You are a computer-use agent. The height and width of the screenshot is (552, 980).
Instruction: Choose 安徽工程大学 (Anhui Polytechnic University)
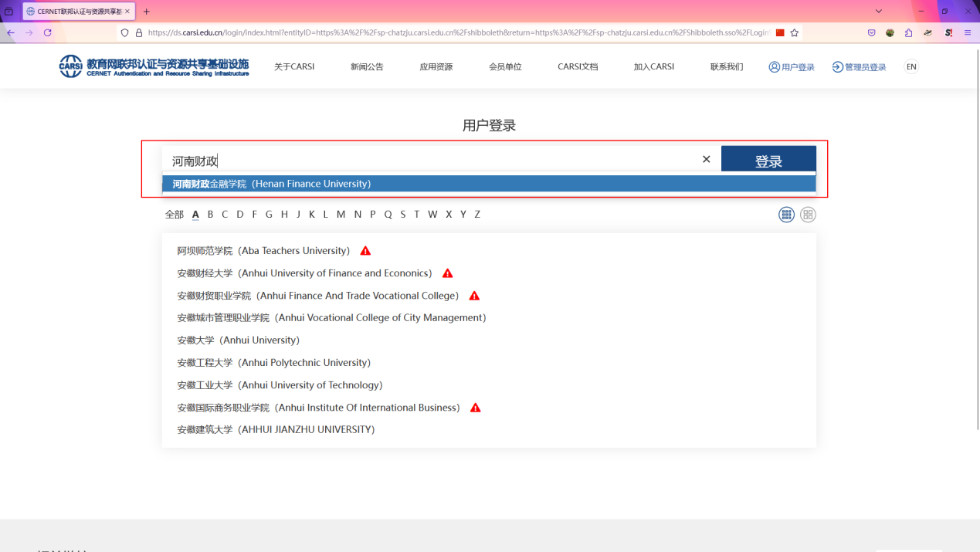click(273, 363)
